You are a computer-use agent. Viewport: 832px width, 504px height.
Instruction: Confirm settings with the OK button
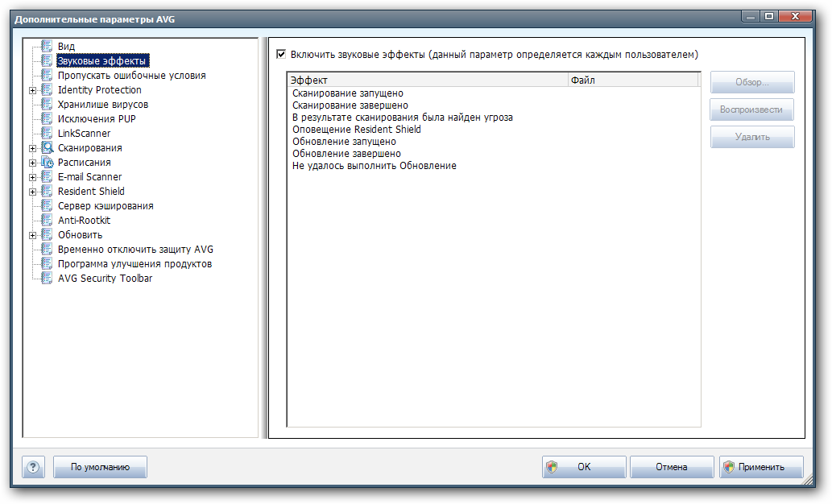[x=584, y=467]
